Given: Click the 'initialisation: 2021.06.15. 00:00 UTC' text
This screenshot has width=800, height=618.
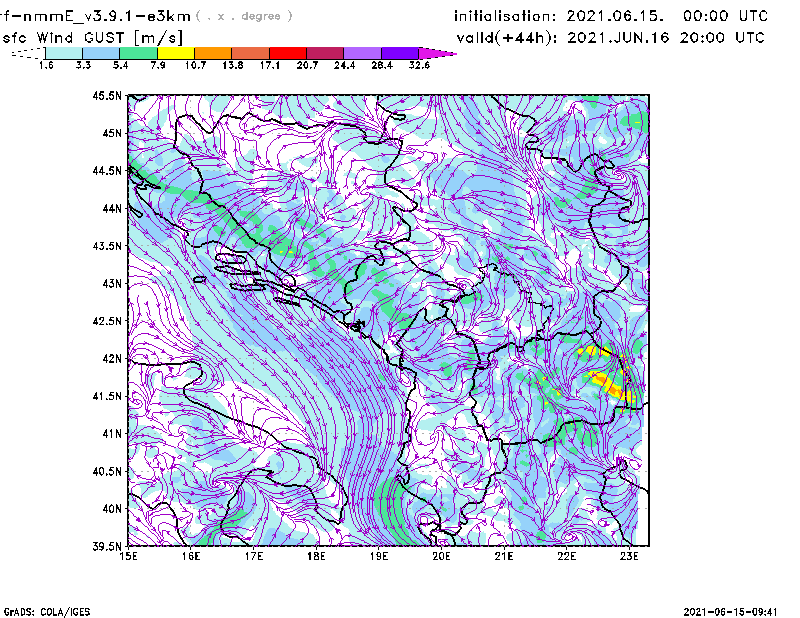Looking at the screenshot, I should pyautogui.click(x=611, y=16).
